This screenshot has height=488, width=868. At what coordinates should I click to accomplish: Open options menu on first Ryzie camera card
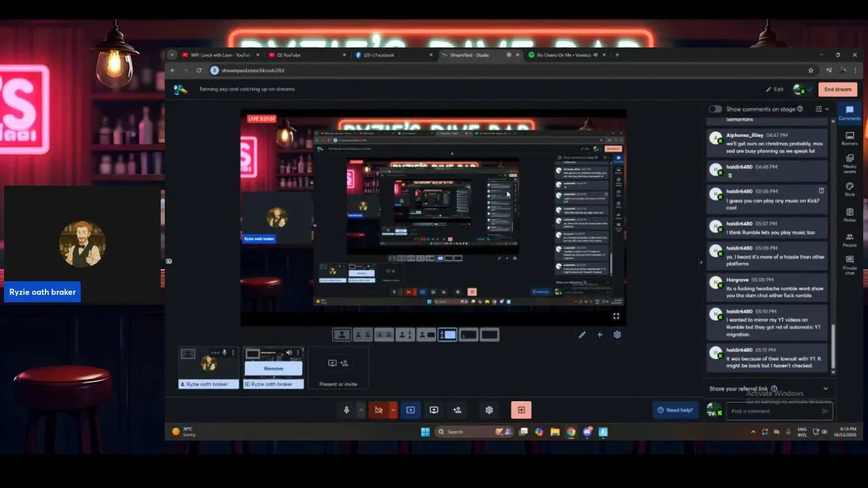(233, 352)
